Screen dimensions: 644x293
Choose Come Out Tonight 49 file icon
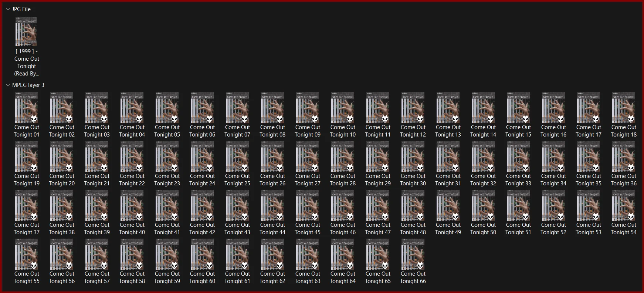tap(448, 205)
